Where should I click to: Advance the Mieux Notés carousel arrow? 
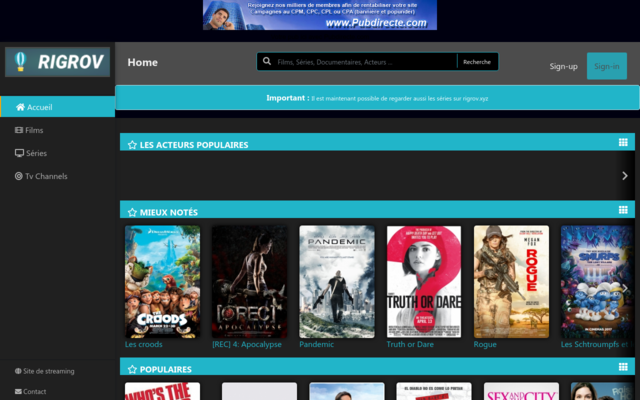coord(625,288)
